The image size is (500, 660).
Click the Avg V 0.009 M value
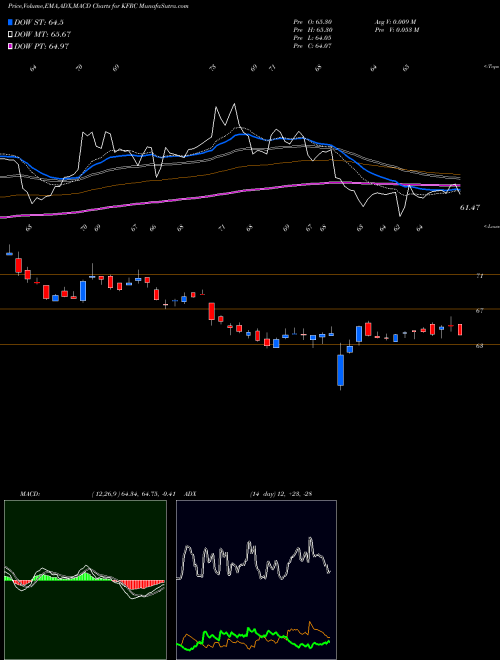tap(395, 22)
